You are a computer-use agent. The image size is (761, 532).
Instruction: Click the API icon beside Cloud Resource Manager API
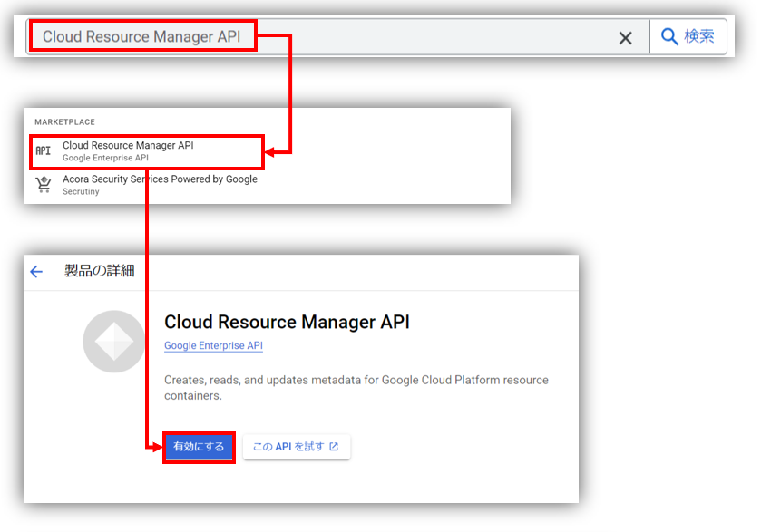click(x=43, y=149)
